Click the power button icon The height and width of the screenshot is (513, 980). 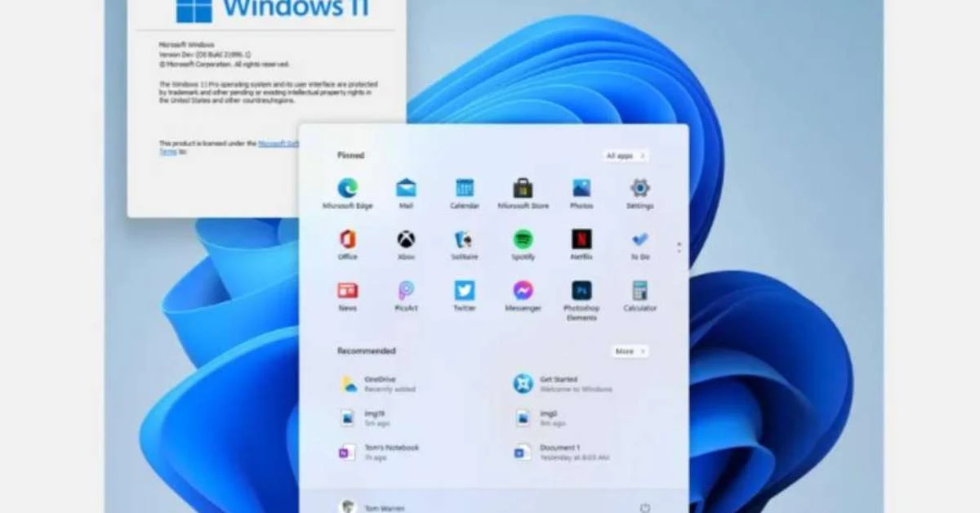645,507
